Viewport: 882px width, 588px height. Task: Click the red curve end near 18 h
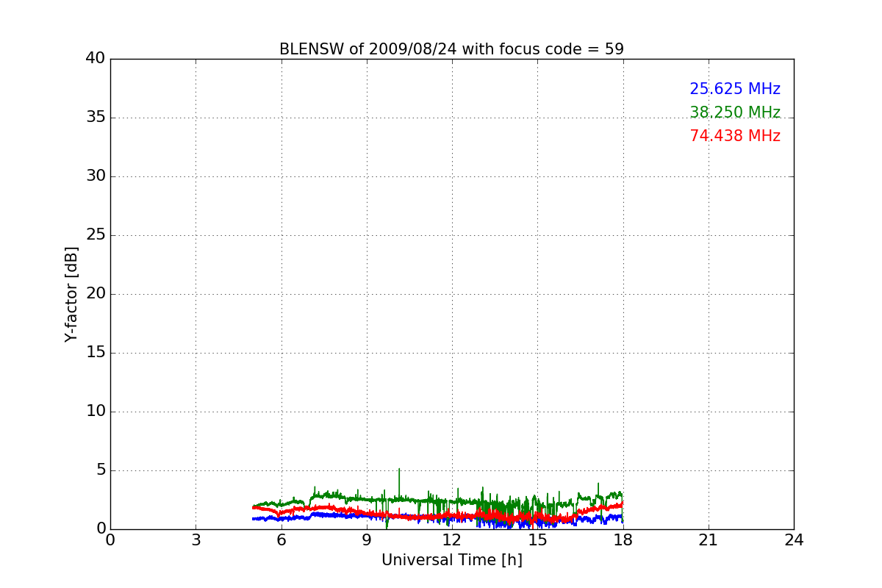pos(622,504)
